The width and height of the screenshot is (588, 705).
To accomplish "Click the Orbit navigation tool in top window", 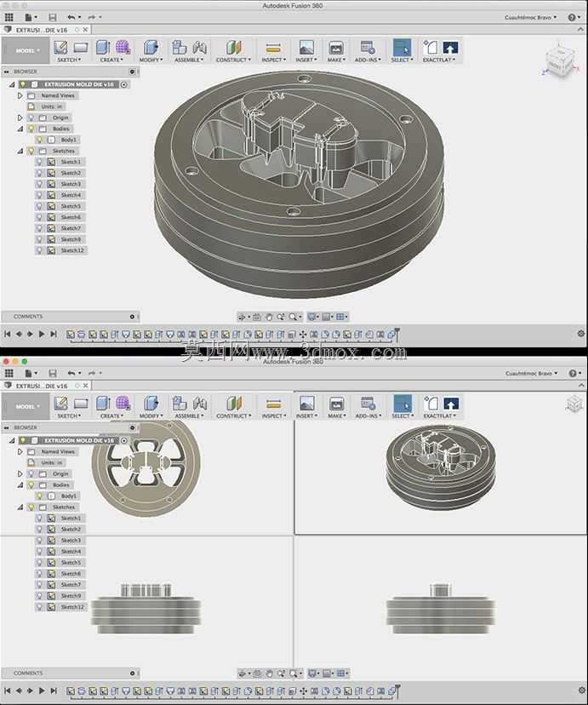I will pos(243,317).
